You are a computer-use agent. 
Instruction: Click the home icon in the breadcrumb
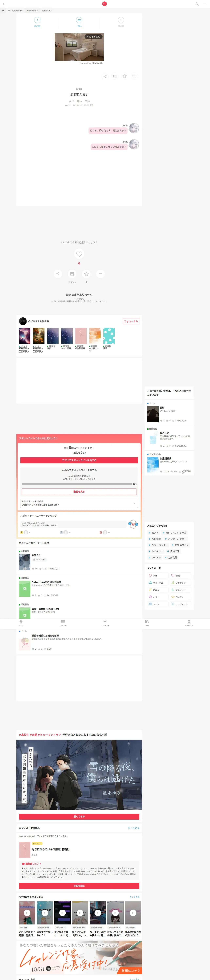3,11
